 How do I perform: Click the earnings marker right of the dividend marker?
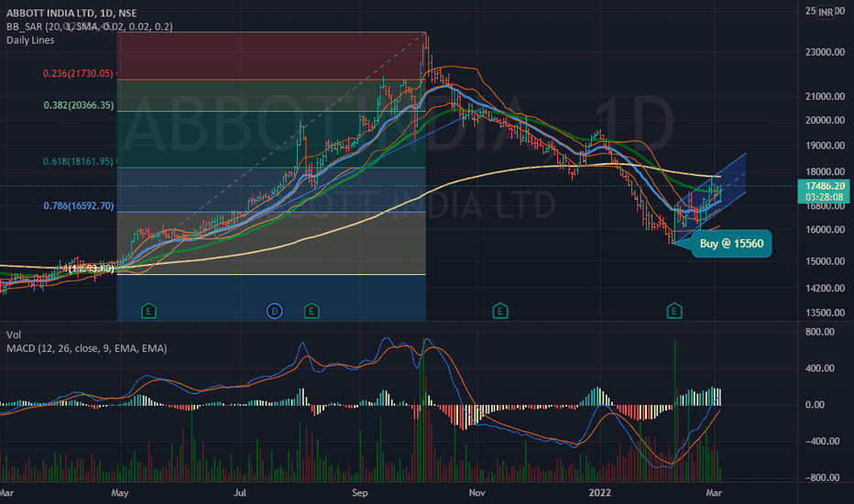(312, 312)
